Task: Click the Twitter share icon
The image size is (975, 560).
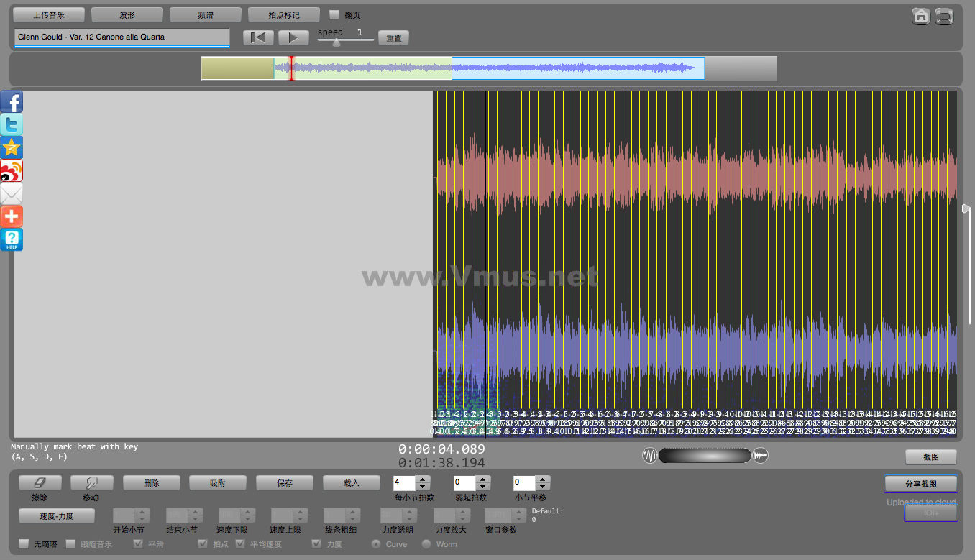Action: tap(12, 125)
